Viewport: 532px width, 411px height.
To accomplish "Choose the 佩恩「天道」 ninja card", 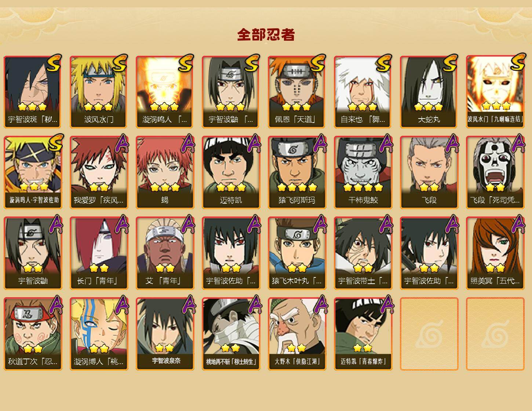I will [297, 92].
